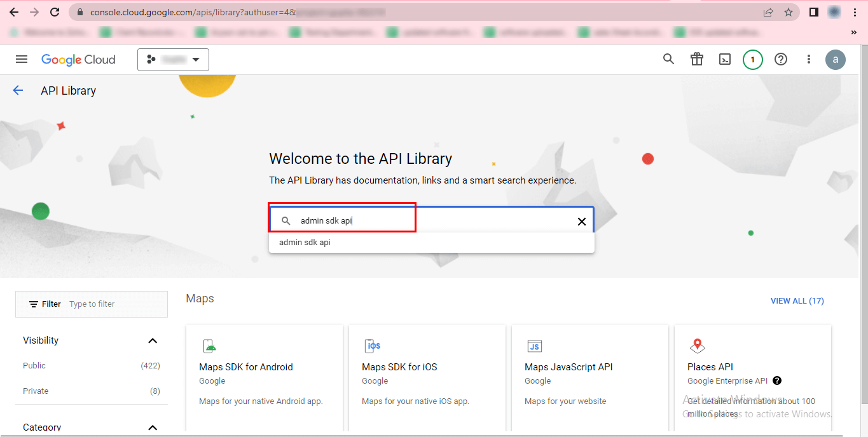The width and height of the screenshot is (868, 437).
Task: Click the Filter icon in sidebar
Action: [x=34, y=304]
